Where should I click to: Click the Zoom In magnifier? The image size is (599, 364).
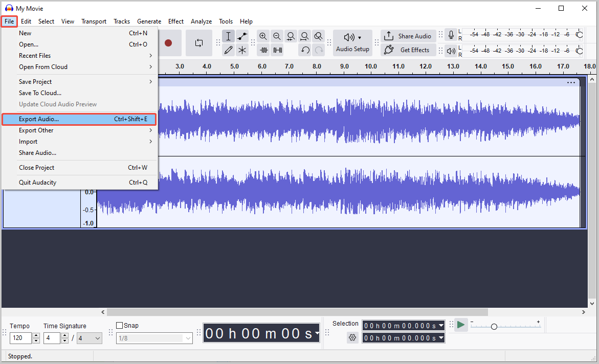pyautogui.click(x=263, y=36)
